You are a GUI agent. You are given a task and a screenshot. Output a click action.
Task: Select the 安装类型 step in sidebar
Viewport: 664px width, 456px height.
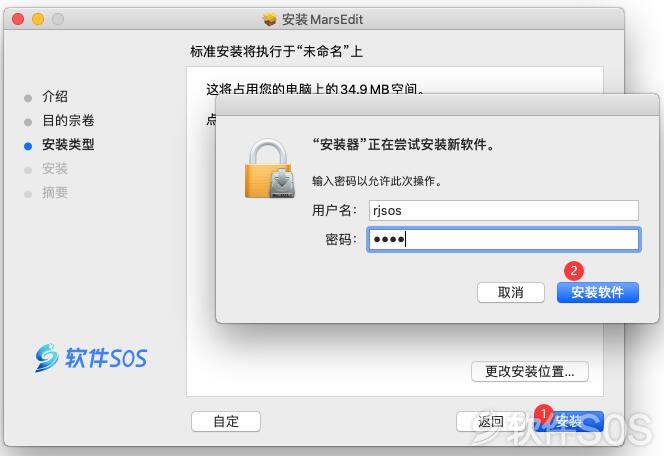pyautogui.click(x=68, y=144)
